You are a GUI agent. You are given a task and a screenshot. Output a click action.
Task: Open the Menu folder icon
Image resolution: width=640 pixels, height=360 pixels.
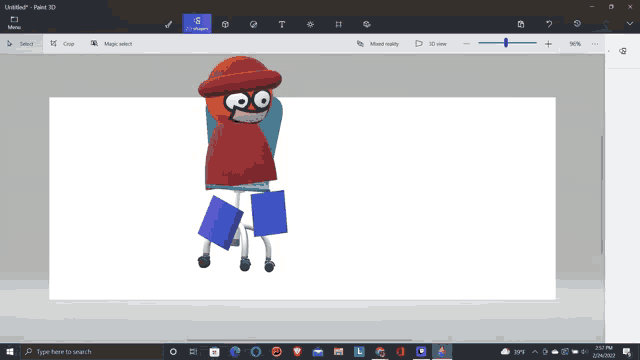tap(14, 23)
